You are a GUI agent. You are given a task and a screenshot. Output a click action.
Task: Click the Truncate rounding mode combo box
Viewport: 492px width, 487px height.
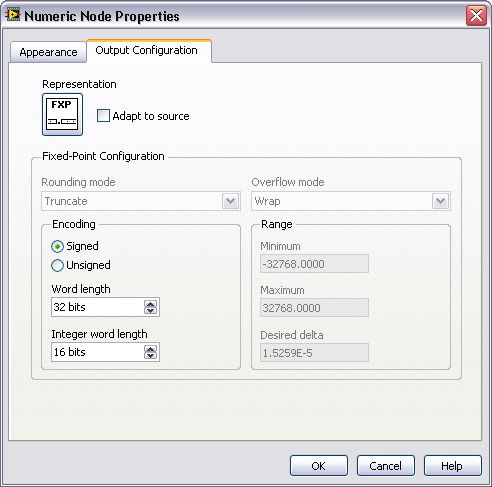(x=141, y=201)
